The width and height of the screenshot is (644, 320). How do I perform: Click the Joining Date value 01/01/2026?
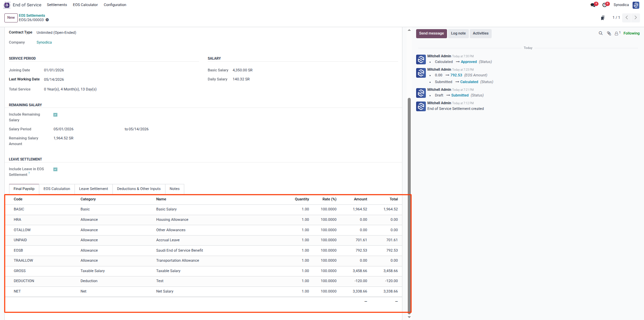[54, 70]
